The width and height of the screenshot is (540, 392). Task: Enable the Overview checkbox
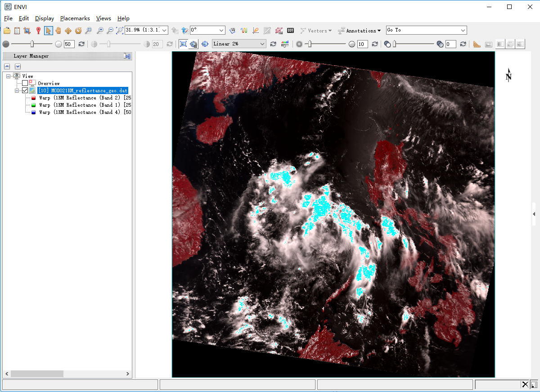(x=25, y=83)
